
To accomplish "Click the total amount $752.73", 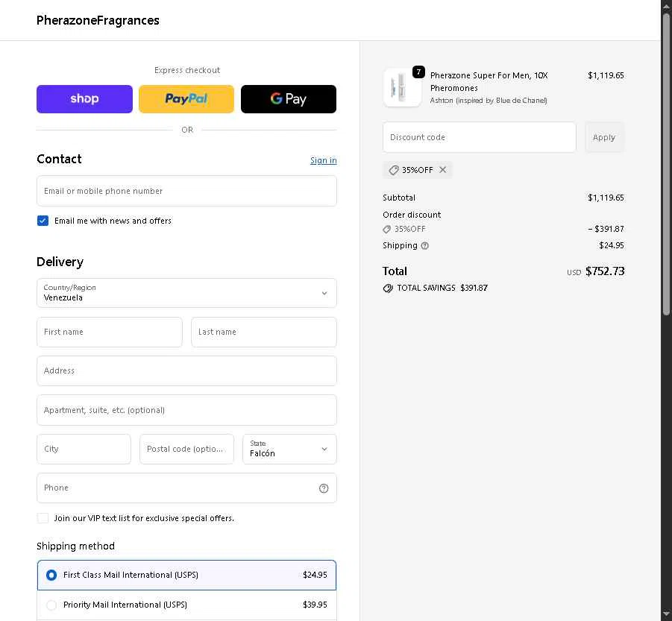I will [x=605, y=271].
